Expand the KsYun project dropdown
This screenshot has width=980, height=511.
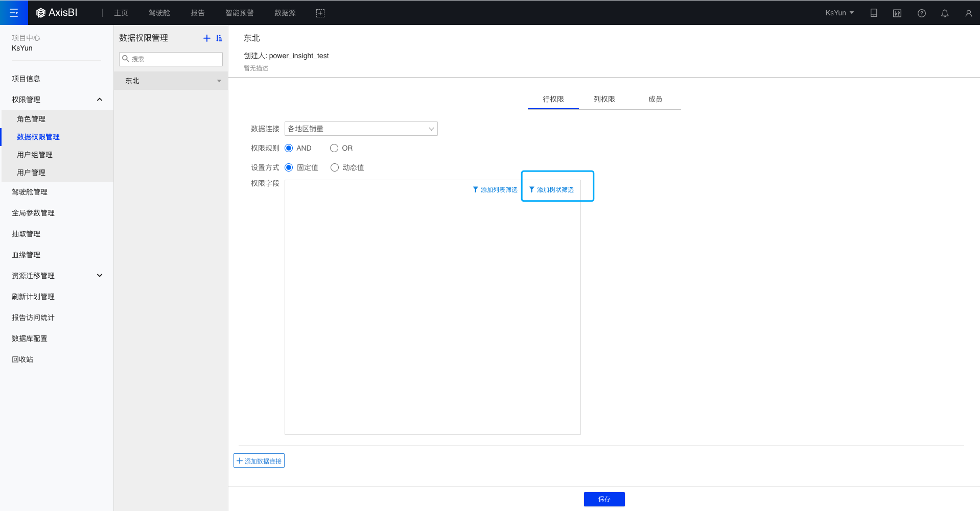[x=839, y=13]
